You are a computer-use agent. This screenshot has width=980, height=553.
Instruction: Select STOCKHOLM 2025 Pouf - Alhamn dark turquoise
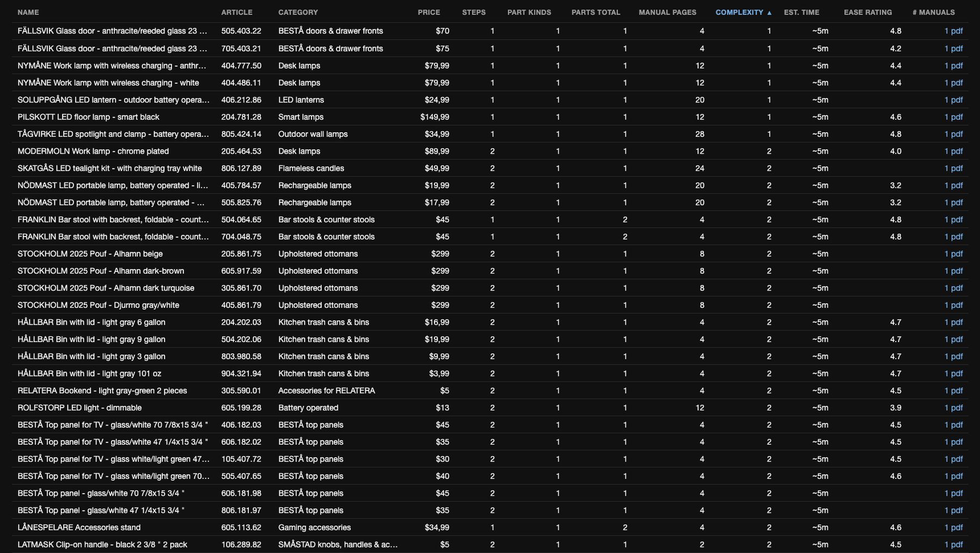click(x=106, y=288)
